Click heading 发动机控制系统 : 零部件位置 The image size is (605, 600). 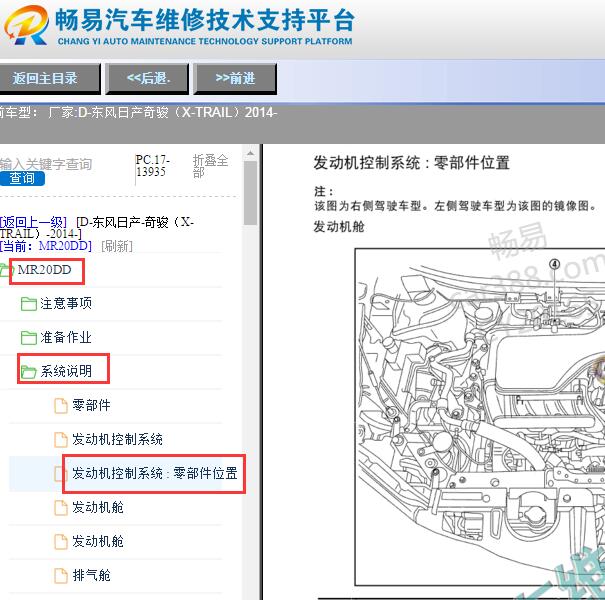pyautogui.click(x=411, y=163)
